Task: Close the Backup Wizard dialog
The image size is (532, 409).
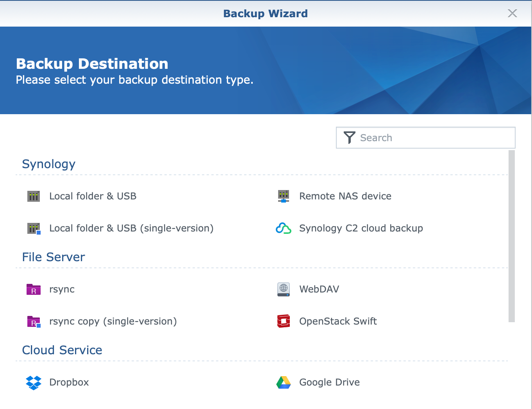Action: (x=512, y=13)
